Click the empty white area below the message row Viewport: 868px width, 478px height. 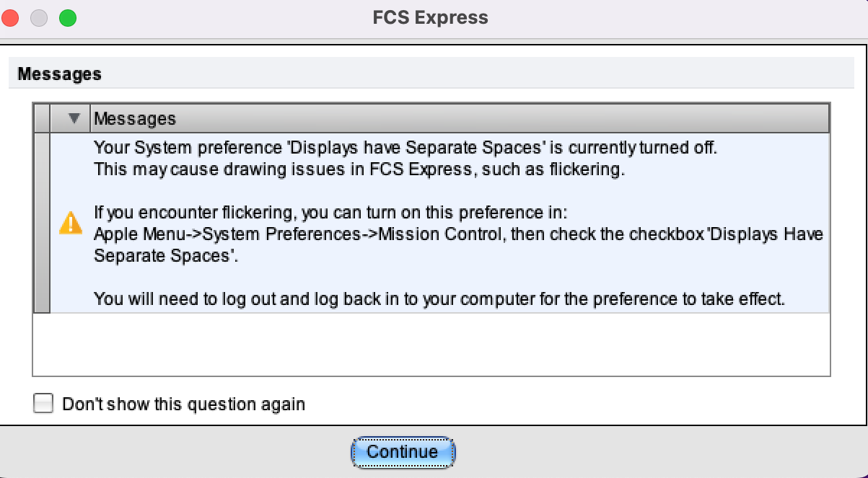pyautogui.click(x=431, y=345)
